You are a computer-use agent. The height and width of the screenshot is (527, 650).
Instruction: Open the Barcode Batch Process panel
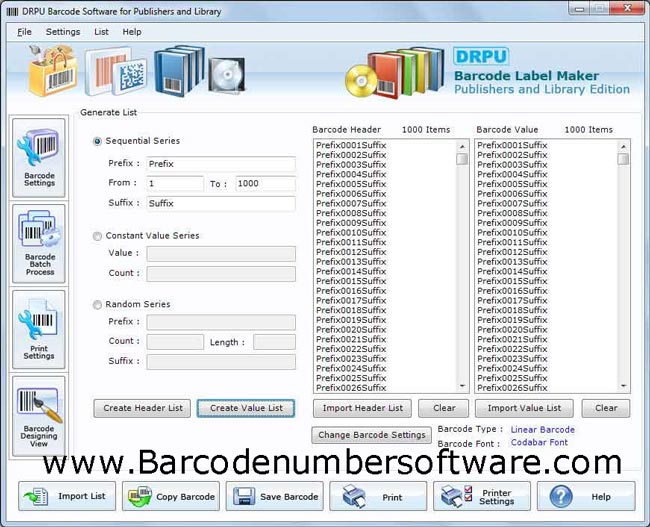point(39,244)
